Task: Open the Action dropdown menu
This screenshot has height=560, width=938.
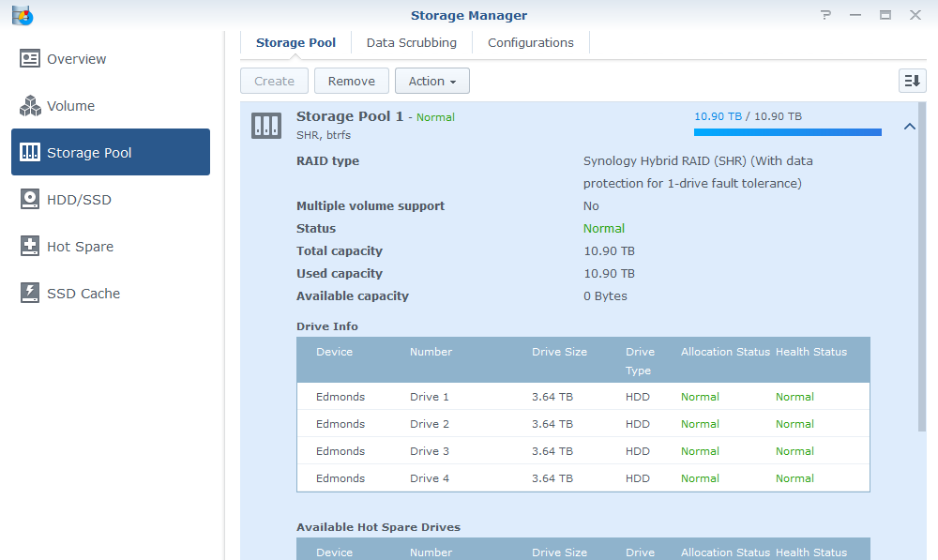Action: pyautogui.click(x=431, y=81)
